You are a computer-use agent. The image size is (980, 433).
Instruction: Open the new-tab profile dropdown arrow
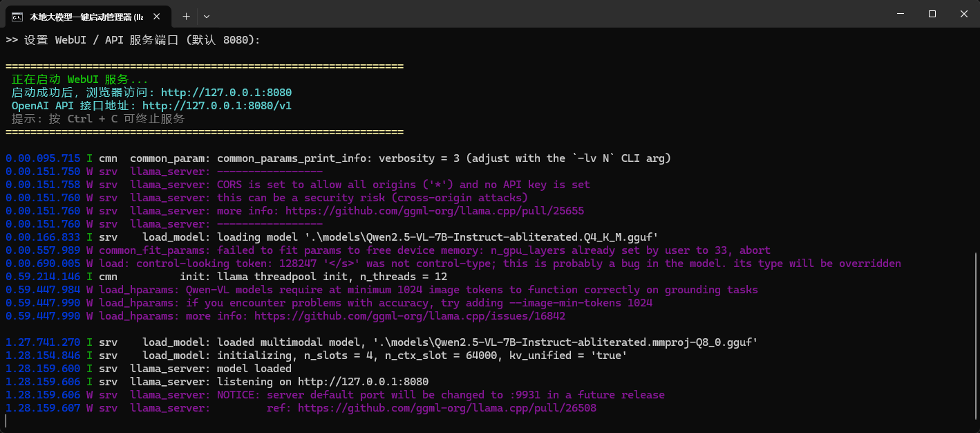coord(207,16)
